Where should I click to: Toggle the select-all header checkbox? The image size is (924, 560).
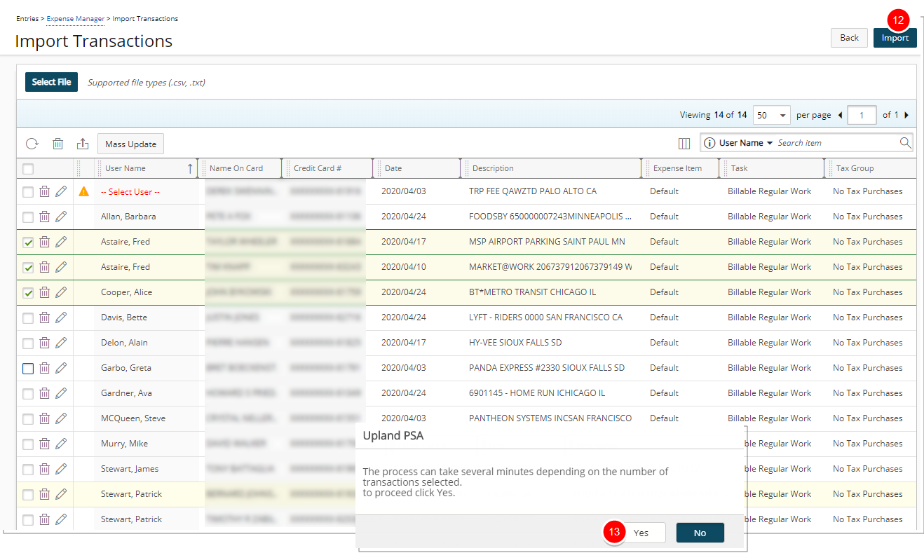click(28, 169)
